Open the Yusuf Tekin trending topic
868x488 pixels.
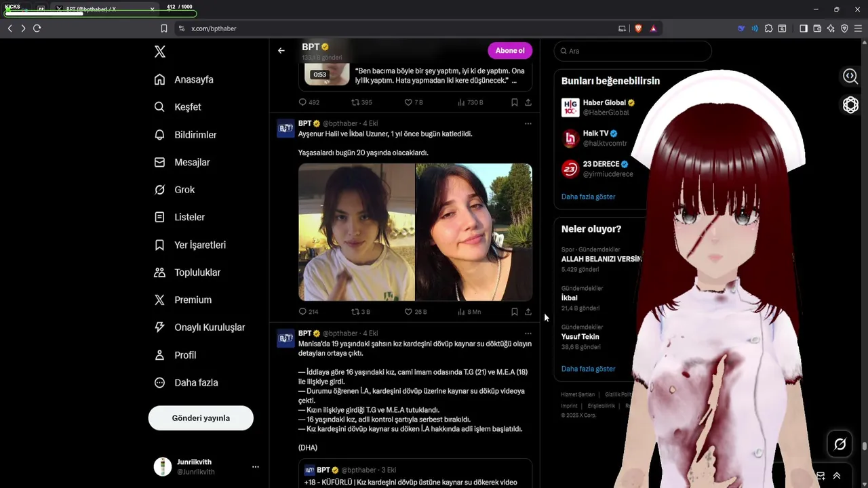pyautogui.click(x=582, y=337)
